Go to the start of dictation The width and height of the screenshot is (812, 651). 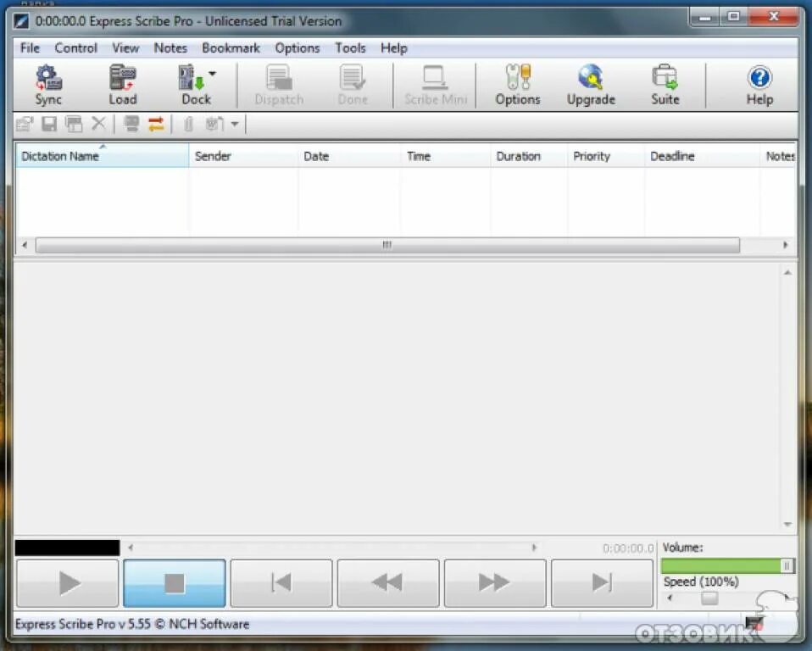pyautogui.click(x=281, y=582)
